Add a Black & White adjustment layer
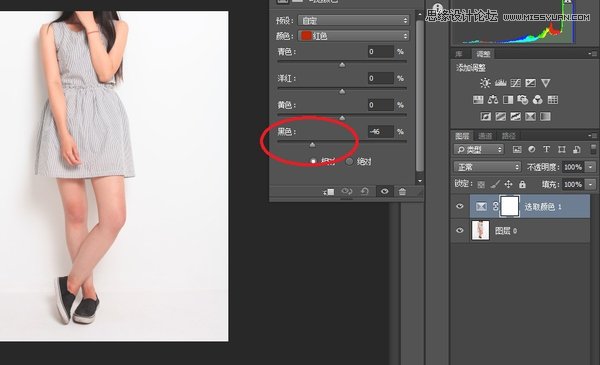The image size is (600, 365). [508, 100]
